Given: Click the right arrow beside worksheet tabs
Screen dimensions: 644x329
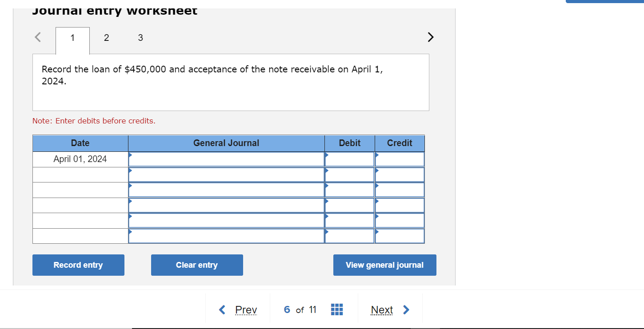Looking at the screenshot, I should (x=430, y=37).
